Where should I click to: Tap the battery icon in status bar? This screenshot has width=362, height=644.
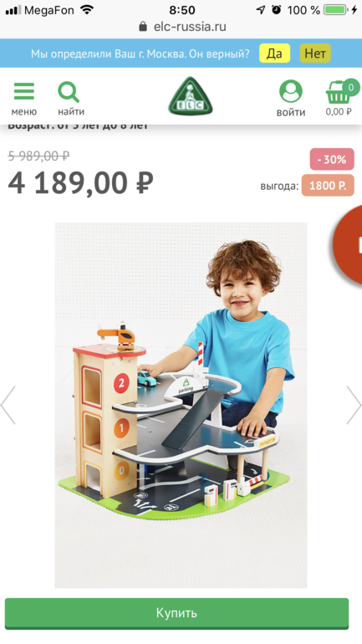[336, 10]
